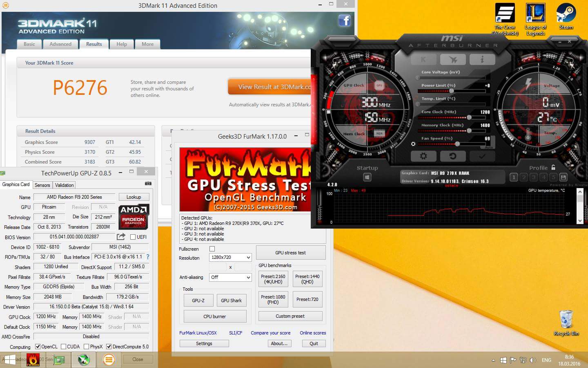Click the Lookup button in GPU-Z
The image size is (588, 368).
134,197
